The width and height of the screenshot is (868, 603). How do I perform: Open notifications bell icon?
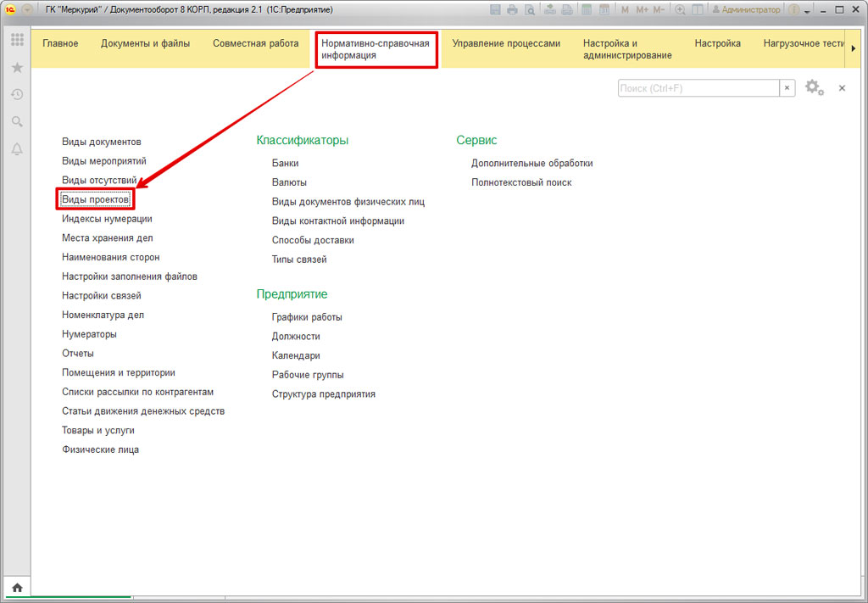click(x=17, y=149)
